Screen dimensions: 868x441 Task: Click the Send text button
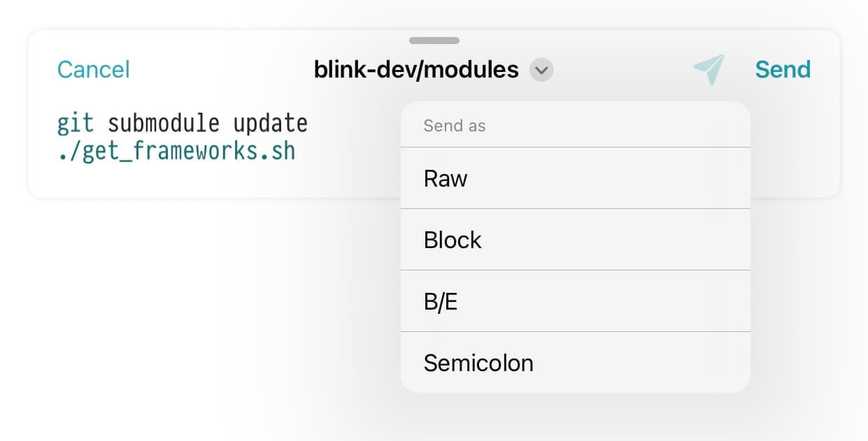click(x=783, y=69)
